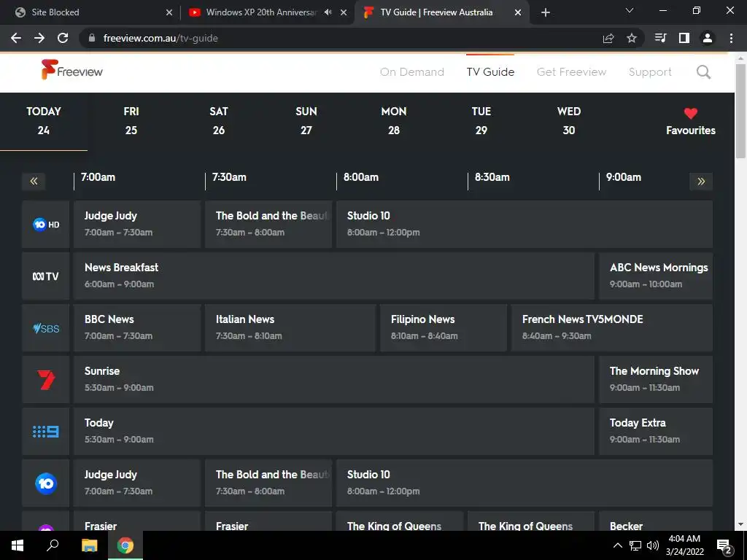Screen dimensions: 747x560
Task: Mute the Windows XP tab audio icon
Action: pos(328,12)
